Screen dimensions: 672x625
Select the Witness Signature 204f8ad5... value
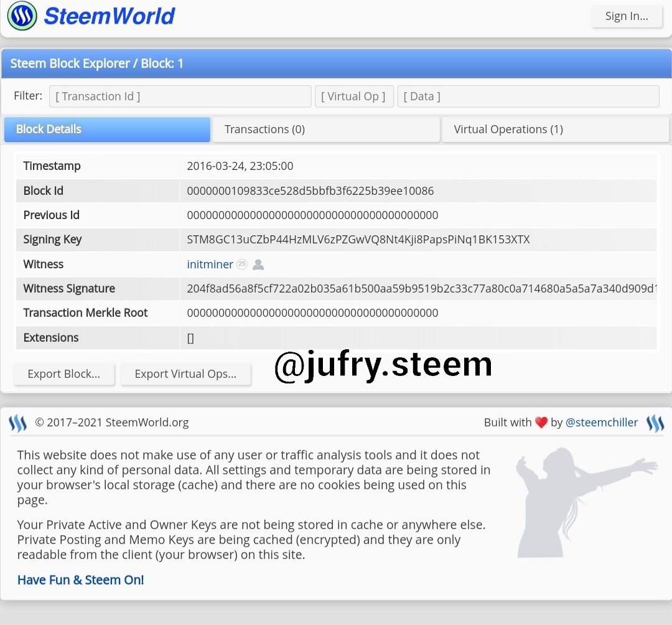pos(422,288)
